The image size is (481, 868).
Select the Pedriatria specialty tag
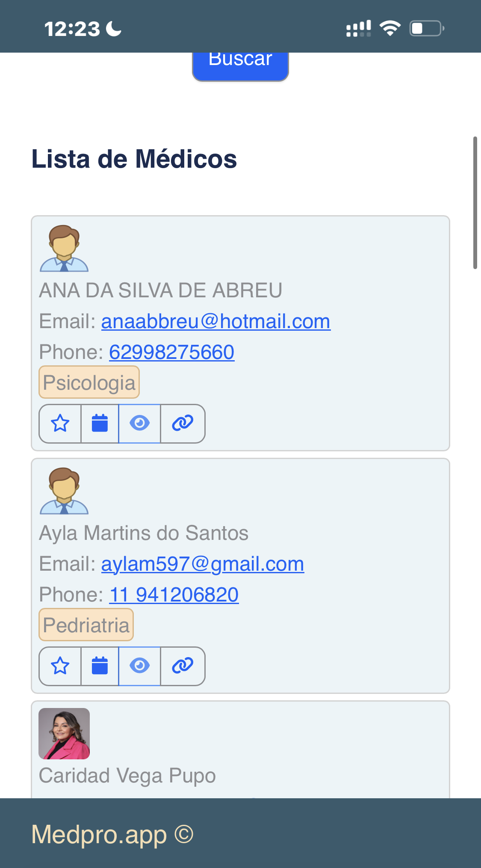coord(86,625)
